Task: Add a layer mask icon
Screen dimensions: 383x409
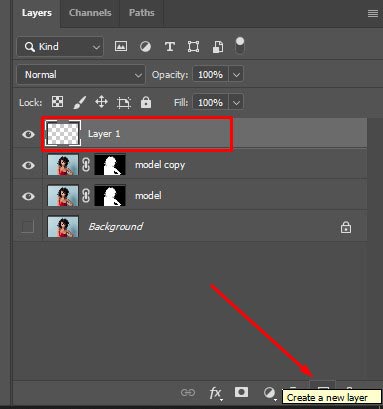Action: point(241,392)
